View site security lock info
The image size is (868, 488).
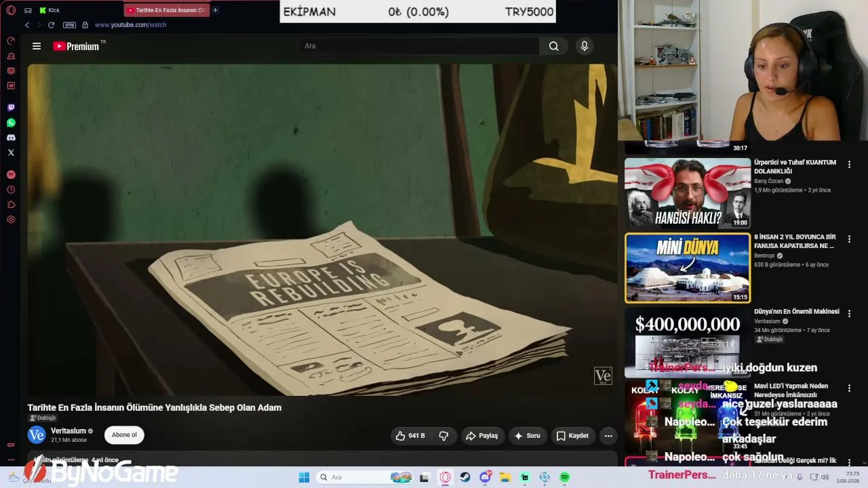pyautogui.click(x=85, y=25)
